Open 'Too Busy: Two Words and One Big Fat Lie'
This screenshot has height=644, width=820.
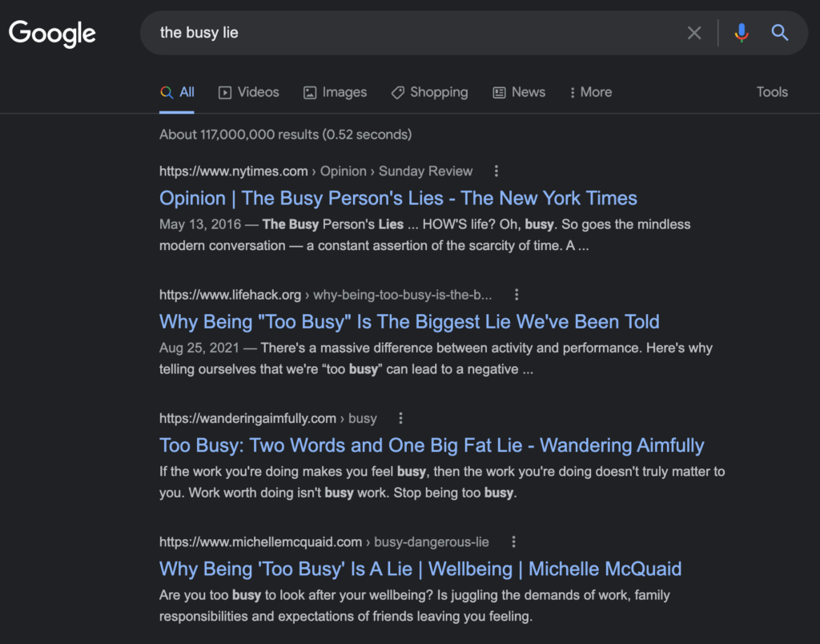point(432,445)
